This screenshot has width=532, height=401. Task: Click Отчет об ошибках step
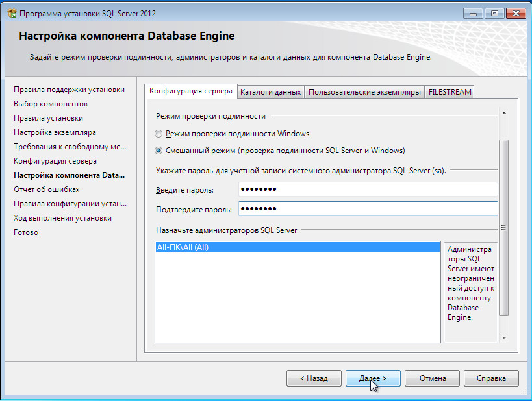pos(47,189)
